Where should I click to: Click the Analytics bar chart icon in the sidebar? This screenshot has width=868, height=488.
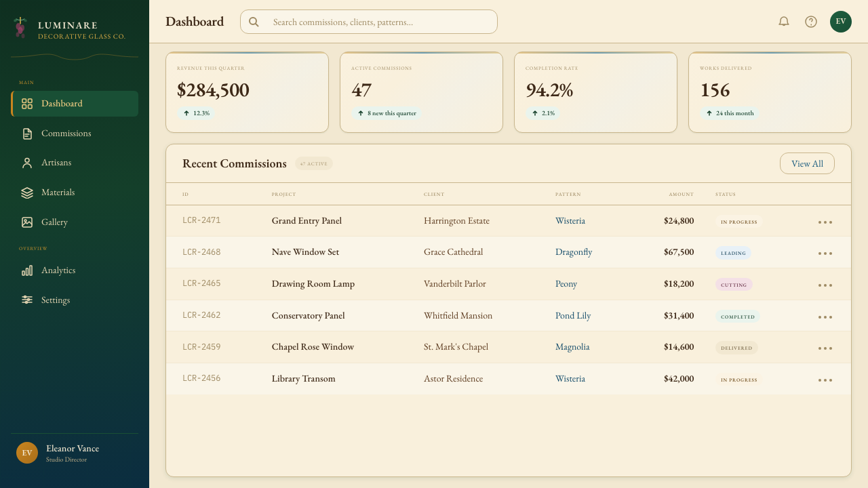tap(27, 270)
